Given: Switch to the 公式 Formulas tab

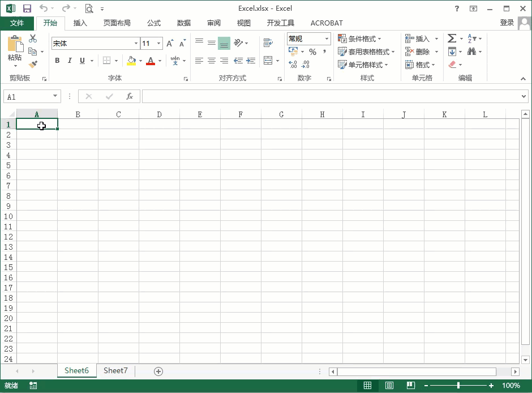Looking at the screenshot, I should pos(154,23).
